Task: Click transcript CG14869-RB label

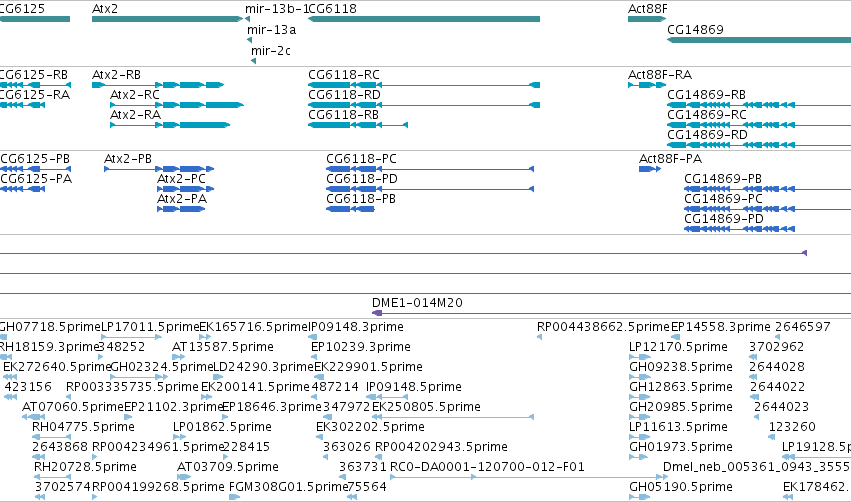Action: 707,94
